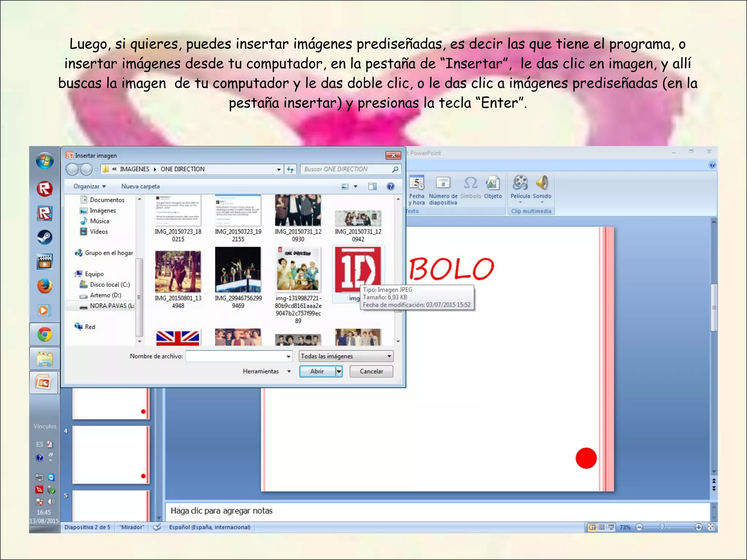Click the fit slide to window icon
Viewport: 747px width, 560px height.
[711, 527]
